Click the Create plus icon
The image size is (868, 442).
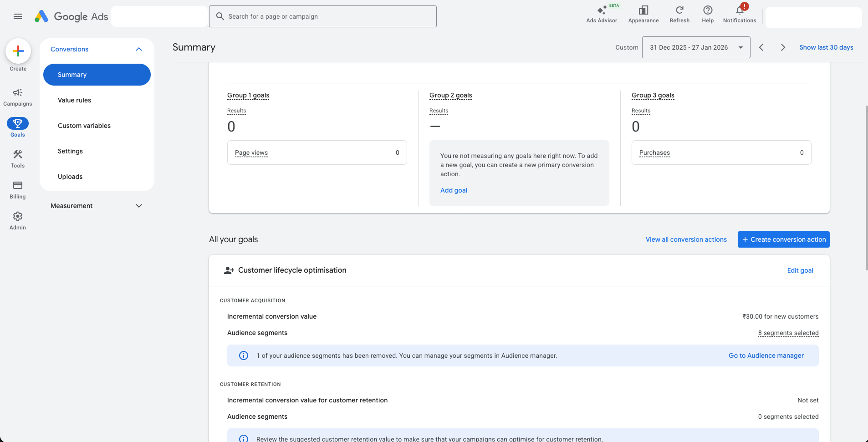[18, 51]
